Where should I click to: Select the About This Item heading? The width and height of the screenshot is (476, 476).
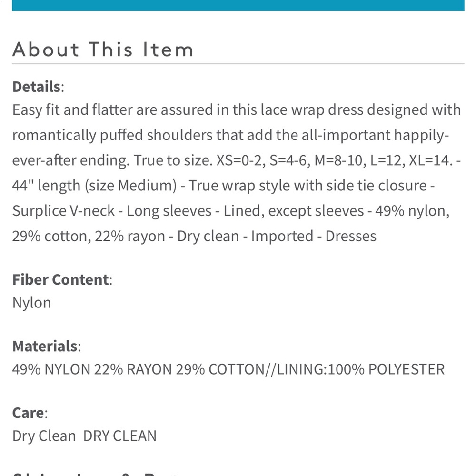[103, 50]
